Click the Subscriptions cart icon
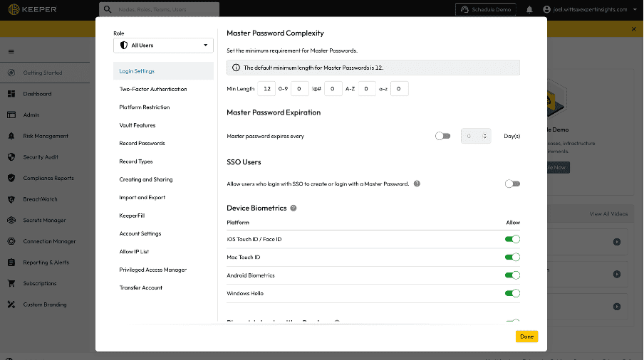 point(11,283)
